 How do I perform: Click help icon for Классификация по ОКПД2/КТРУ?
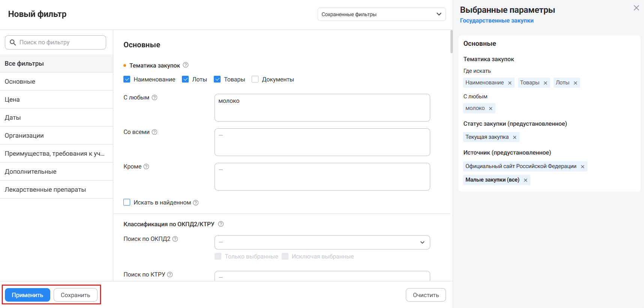click(221, 224)
